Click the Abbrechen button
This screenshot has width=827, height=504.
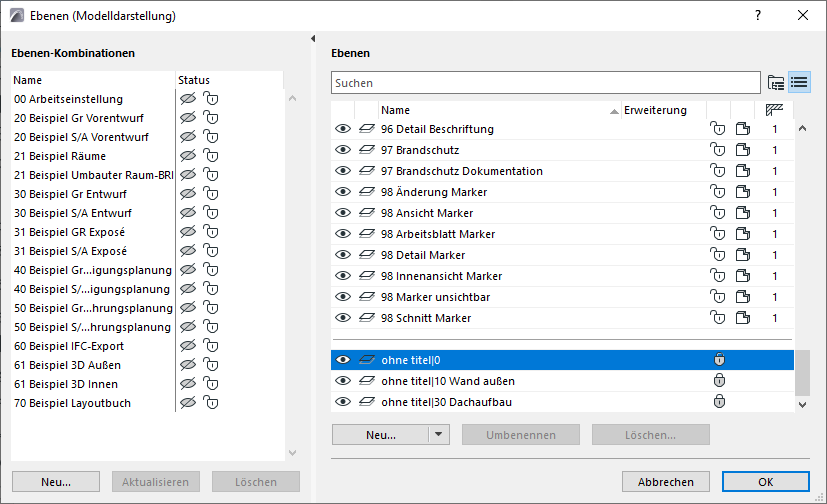[x=666, y=482]
